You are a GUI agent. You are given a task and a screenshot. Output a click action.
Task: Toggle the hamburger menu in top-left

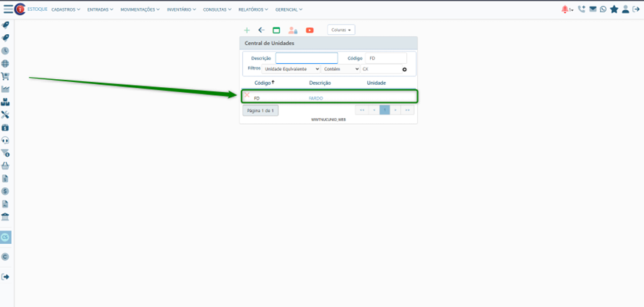coord(8,9)
